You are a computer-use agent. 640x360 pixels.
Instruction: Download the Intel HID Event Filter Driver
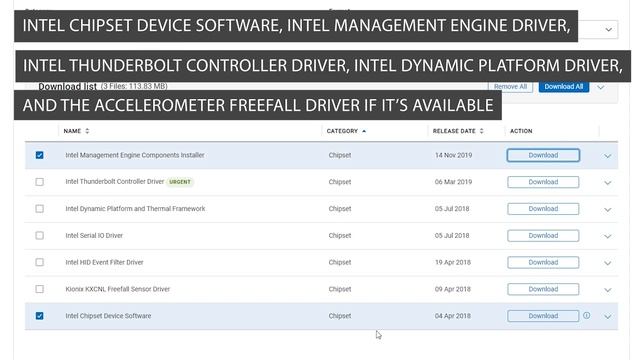[543, 262]
